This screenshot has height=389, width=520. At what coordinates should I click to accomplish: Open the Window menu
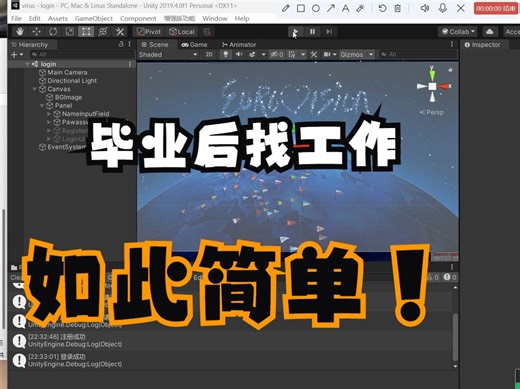click(x=215, y=19)
